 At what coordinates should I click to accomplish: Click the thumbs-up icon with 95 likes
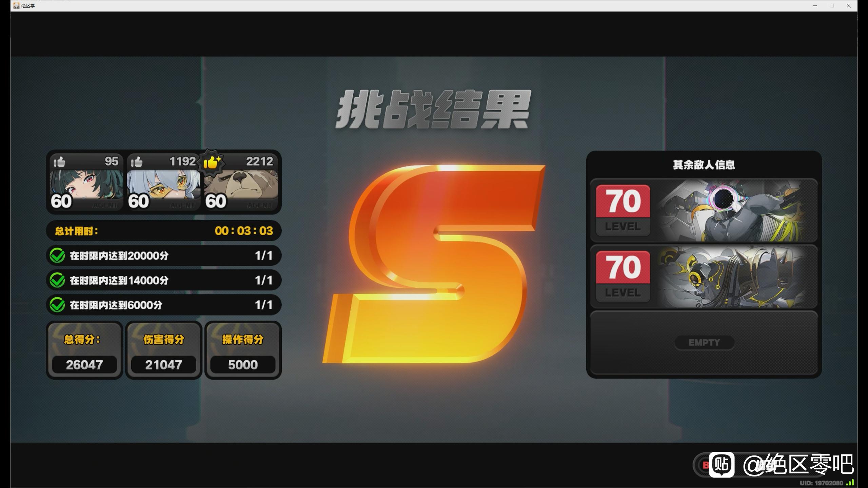click(59, 162)
